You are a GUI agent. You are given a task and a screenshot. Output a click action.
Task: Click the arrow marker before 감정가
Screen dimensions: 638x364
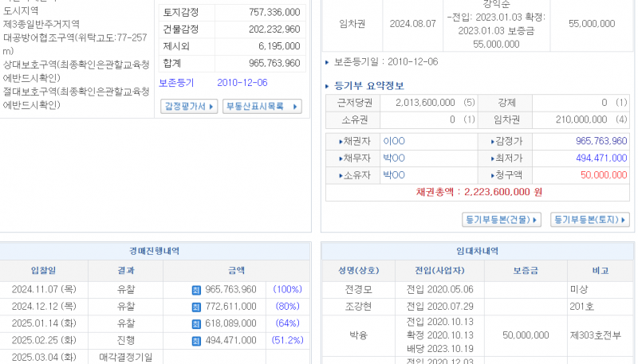click(x=493, y=141)
